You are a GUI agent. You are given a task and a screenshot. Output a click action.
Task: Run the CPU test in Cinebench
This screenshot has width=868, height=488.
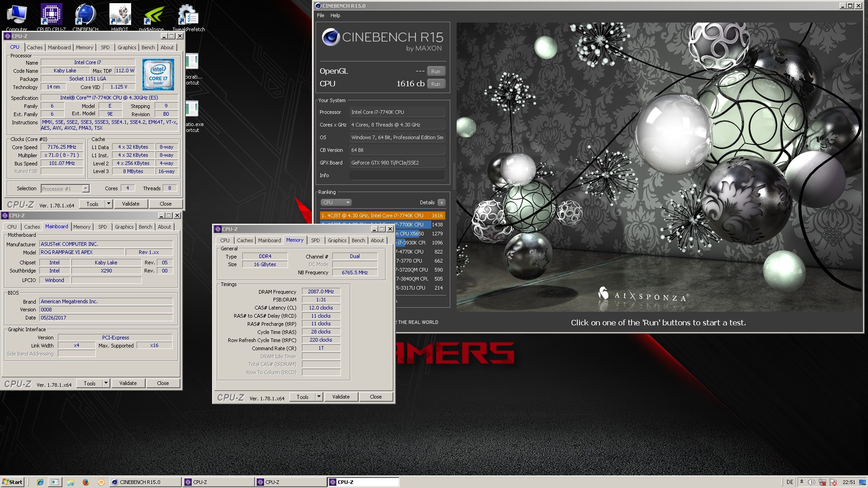436,84
